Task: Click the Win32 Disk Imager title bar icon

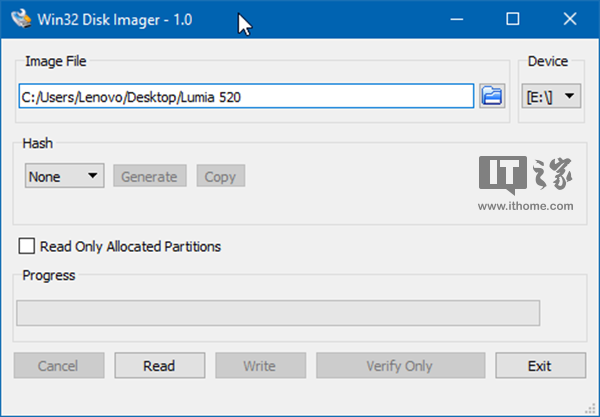Action: 21,19
